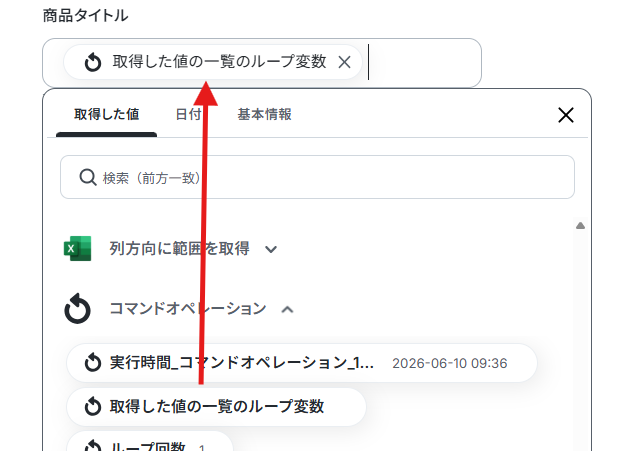Open the 基本情報 tab
640x451 pixels.
(x=264, y=114)
